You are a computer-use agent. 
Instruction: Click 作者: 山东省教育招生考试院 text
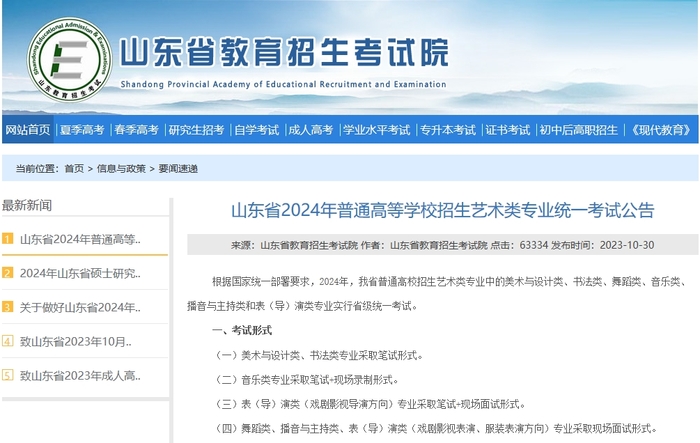point(424,245)
